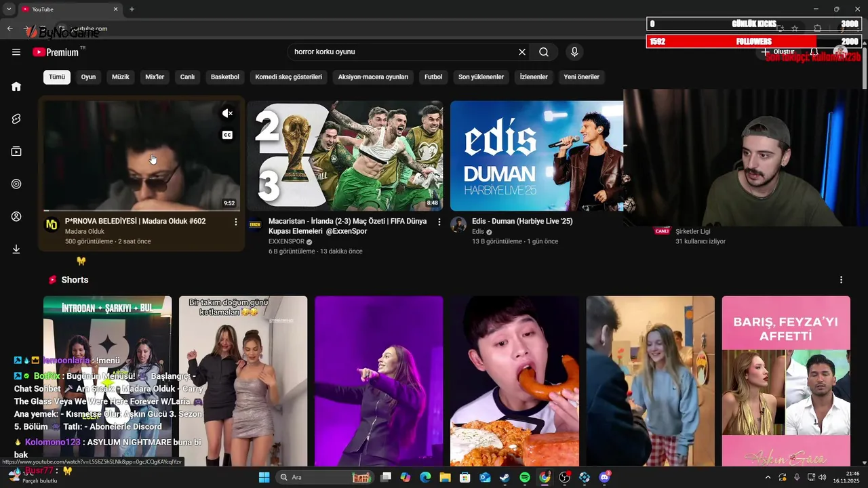
Task: Open EXXENSPOR channel name link
Action: 287,241
